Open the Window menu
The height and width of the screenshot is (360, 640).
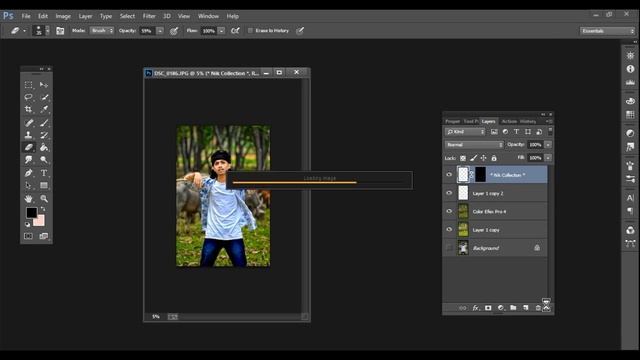[x=208, y=16]
